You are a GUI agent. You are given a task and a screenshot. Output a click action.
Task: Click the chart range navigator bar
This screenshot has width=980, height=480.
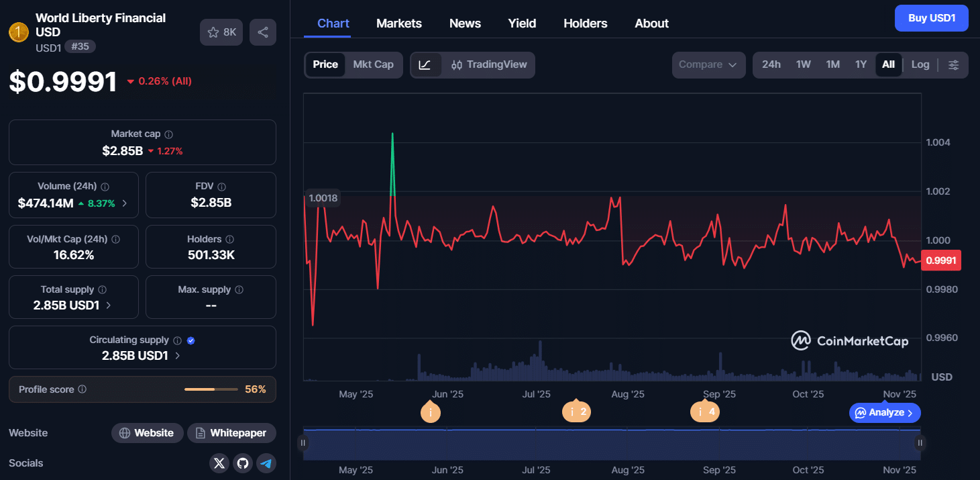pyautogui.click(x=612, y=444)
